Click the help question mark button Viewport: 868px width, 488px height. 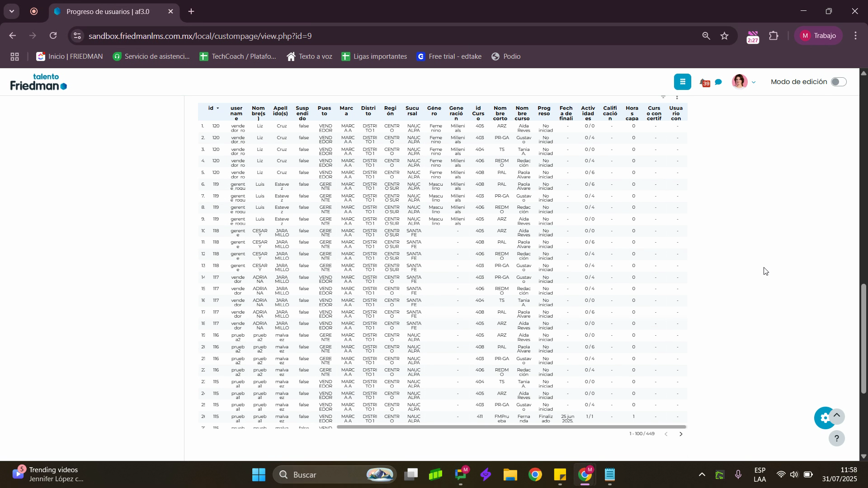(x=836, y=438)
